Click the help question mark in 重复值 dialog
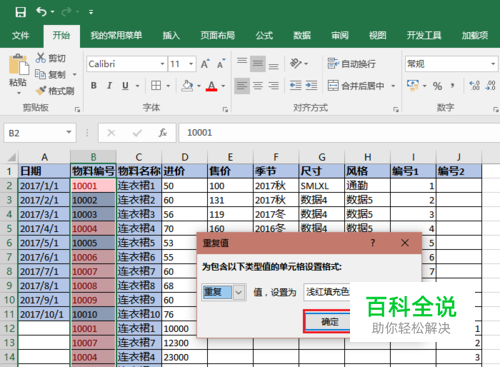The height and width of the screenshot is (367, 500). [x=373, y=243]
